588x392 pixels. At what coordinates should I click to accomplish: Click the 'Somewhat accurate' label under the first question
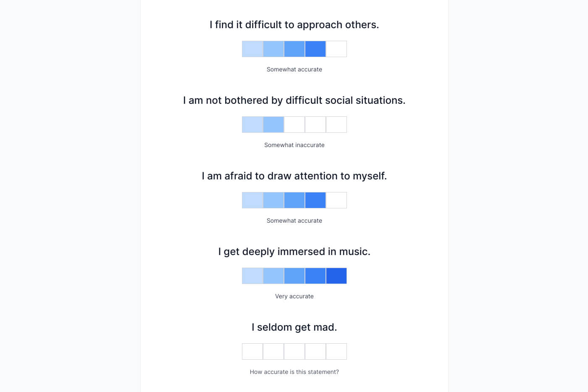294,69
